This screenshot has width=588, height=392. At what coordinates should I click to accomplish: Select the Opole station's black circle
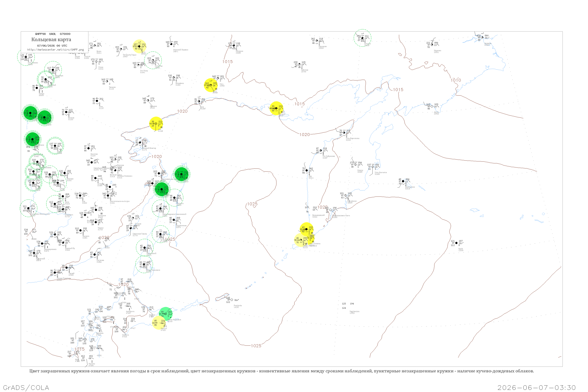click(456, 243)
